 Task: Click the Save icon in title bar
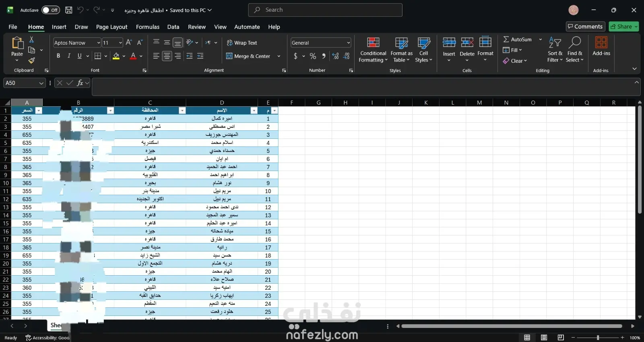click(69, 10)
